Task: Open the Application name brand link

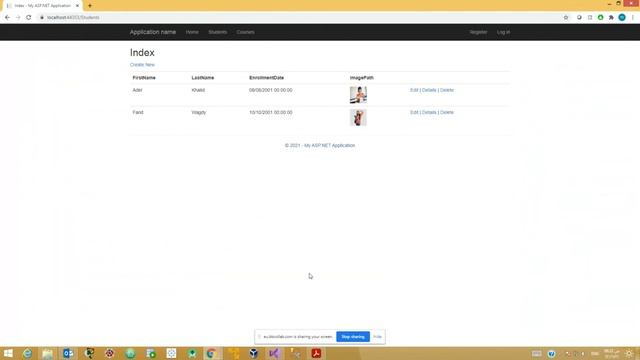Action: (x=153, y=32)
